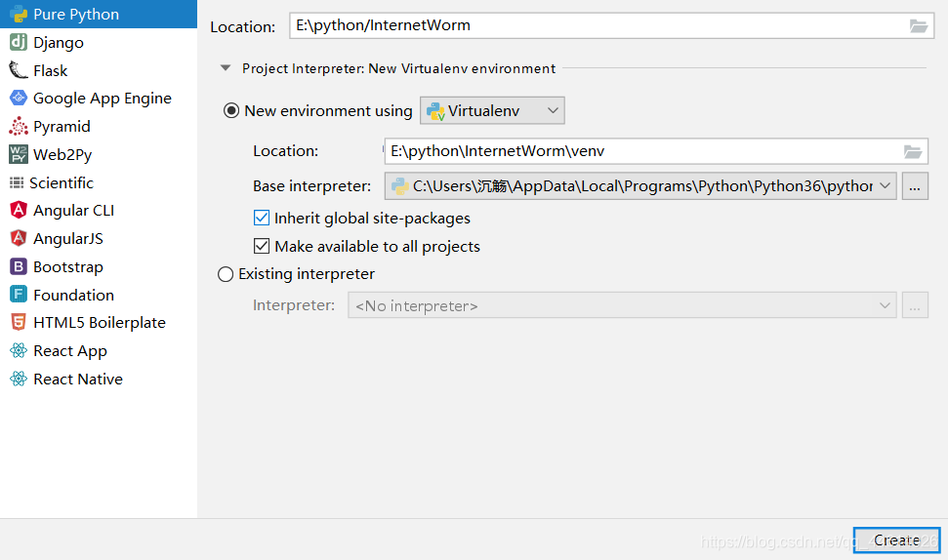This screenshot has height=560, width=948.
Task: Select Existing interpreter radio button
Action: pos(226,274)
